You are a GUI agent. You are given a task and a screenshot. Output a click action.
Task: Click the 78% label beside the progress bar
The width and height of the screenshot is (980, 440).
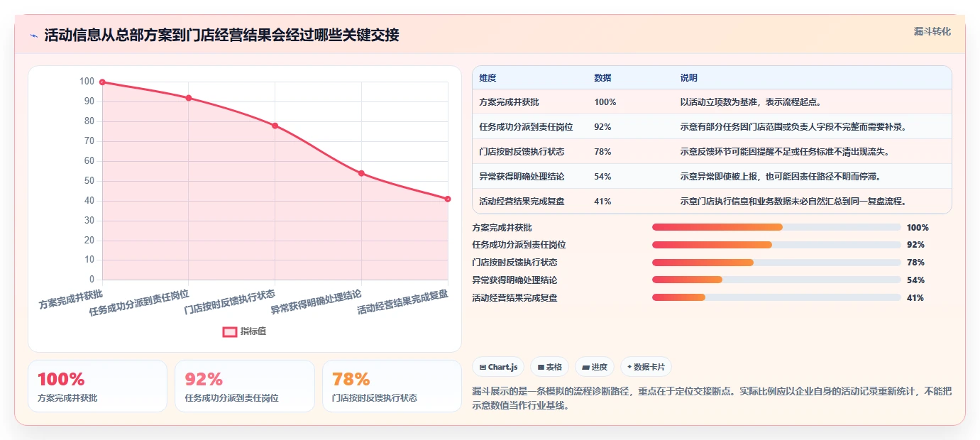click(915, 263)
